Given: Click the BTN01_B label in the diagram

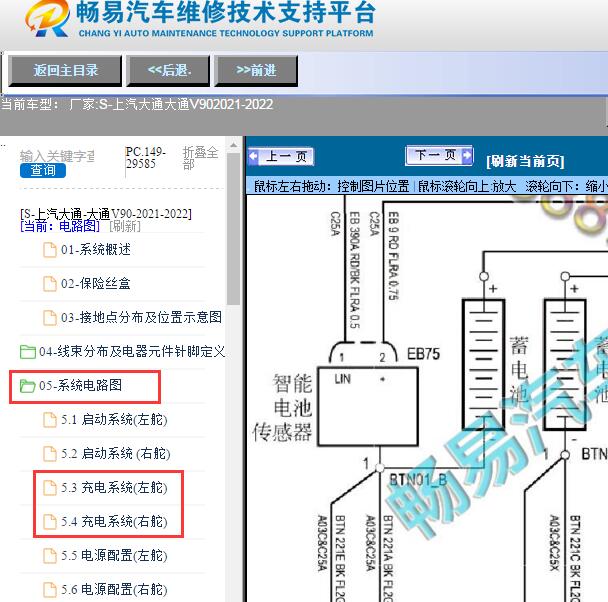Looking at the screenshot, I should [418, 480].
